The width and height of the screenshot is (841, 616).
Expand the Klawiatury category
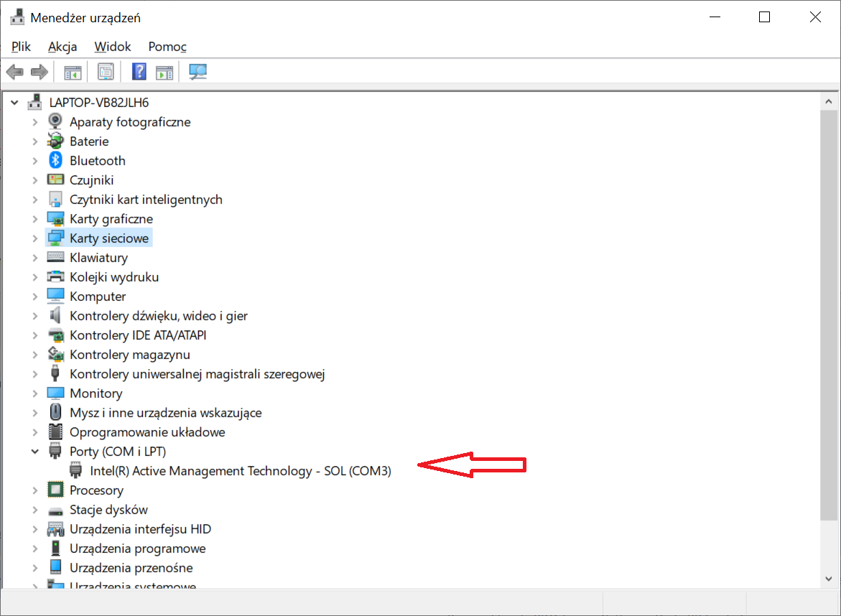34,258
